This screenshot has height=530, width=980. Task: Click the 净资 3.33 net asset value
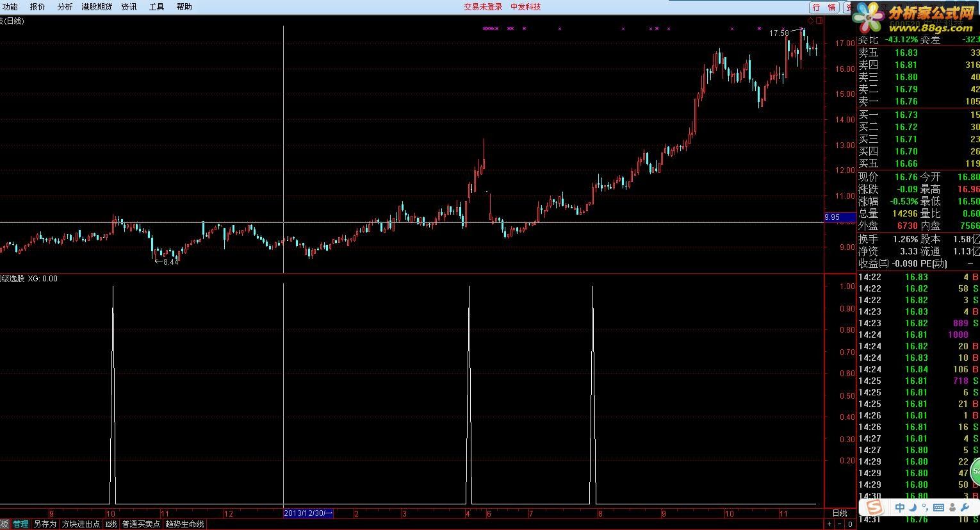click(908, 251)
